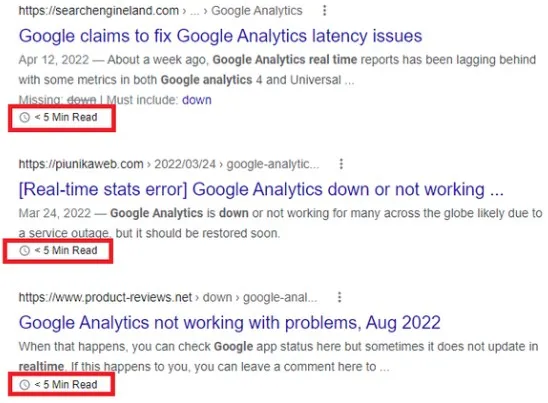Click the 'down' Must include link

(197, 100)
